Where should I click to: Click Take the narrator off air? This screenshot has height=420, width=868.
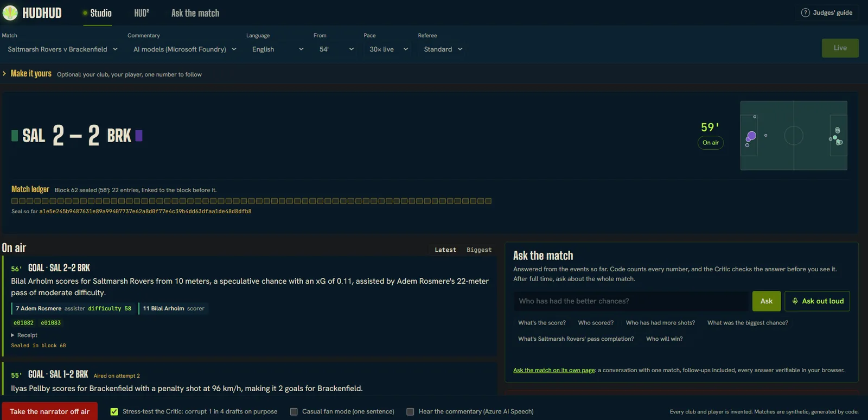click(x=50, y=411)
